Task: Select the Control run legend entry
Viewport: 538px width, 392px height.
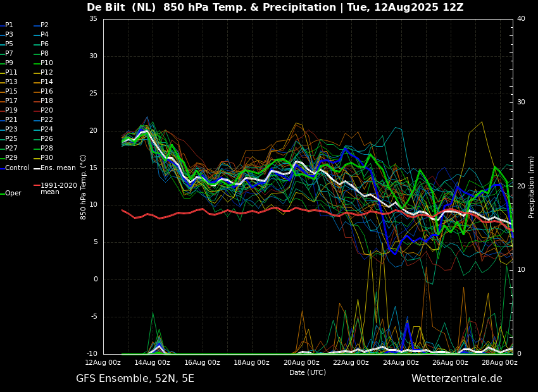Action: [16, 168]
